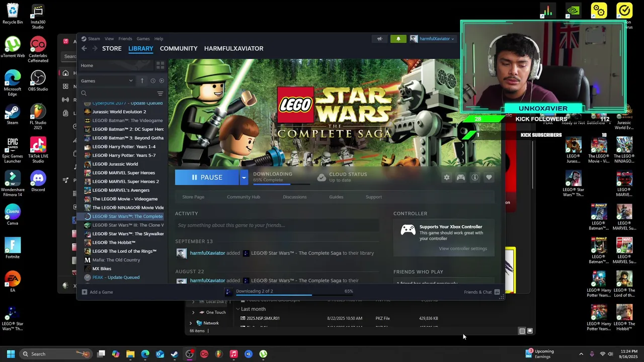Open controller layout icon beside the gear
The width and height of the screenshot is (644, 362).
pyautogui.click(x=461, y=177)
